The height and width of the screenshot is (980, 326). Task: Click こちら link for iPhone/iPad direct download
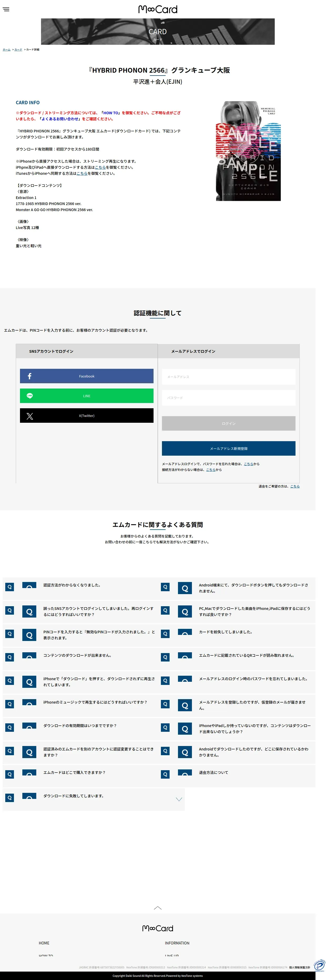100,167
